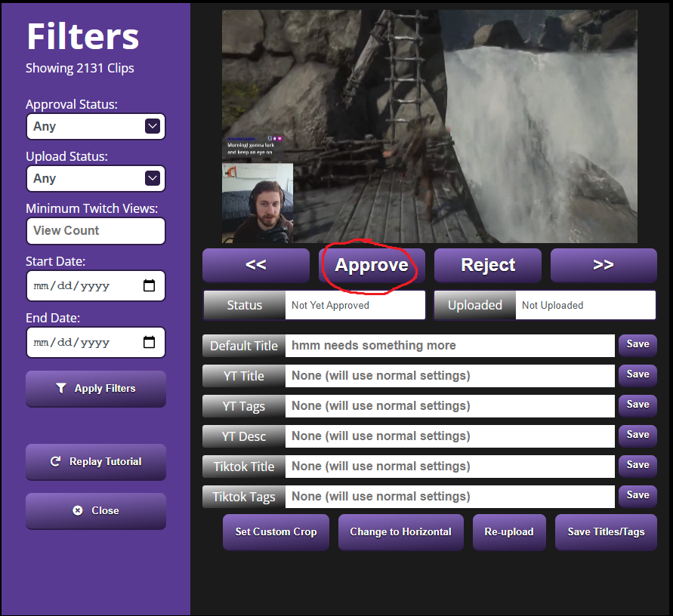Save the Tiktok Title
673x616 pixels.
637,465
